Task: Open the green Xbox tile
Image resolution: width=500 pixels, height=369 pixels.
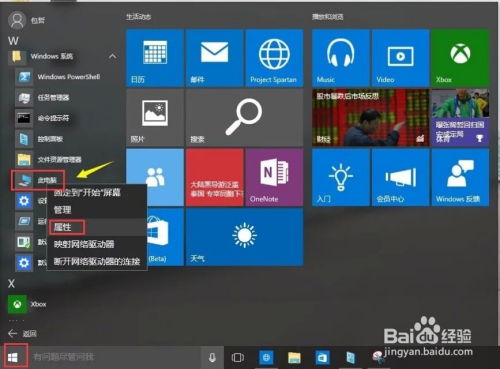Action: pos(460,58)
